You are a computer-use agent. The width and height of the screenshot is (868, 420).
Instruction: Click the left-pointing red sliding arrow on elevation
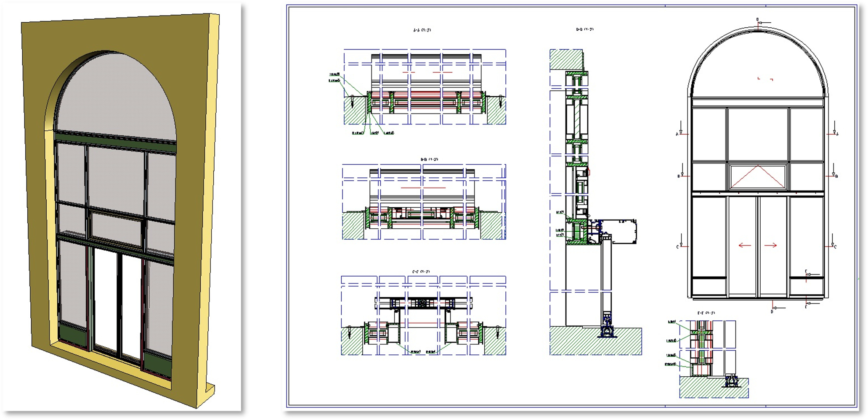[x=745, y=245]
